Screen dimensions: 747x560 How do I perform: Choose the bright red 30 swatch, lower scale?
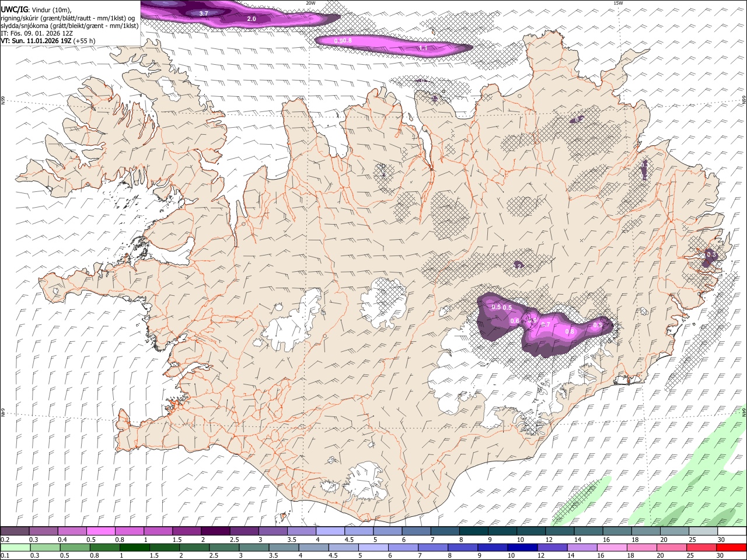[x=732, y=547]
